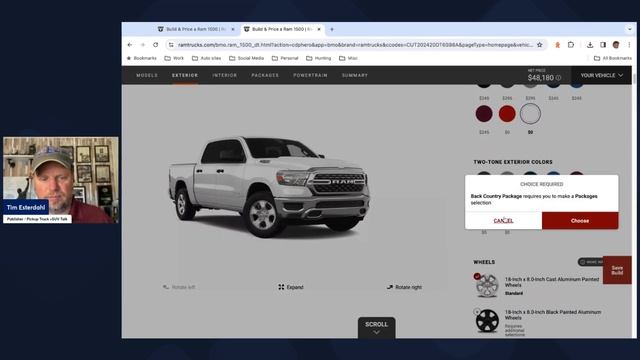Go to the Summary step
Viewport: 640px width, 360px height.
(x=355, y=76)
